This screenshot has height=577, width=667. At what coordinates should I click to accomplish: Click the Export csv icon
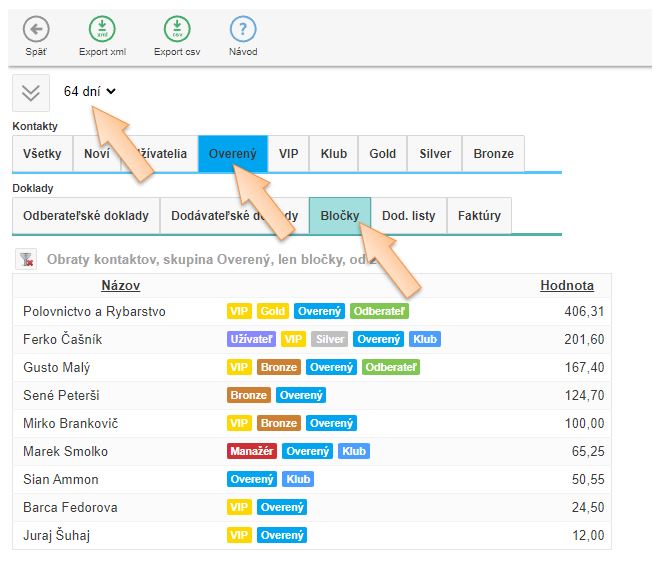pyautogui.click(x=176, y=29)
